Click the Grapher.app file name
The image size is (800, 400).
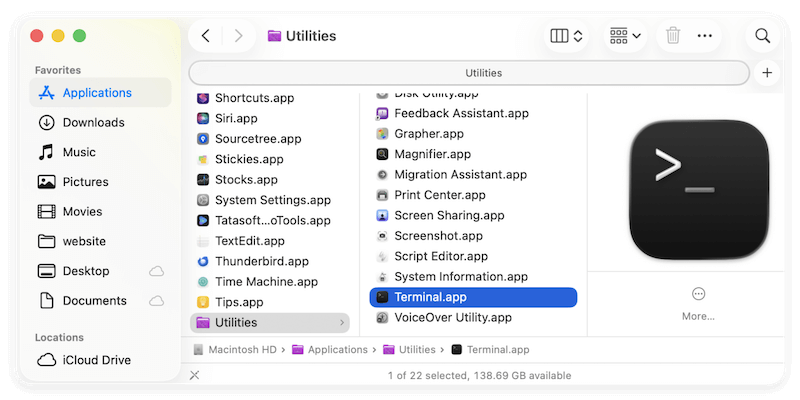click(x=429, y=134)
